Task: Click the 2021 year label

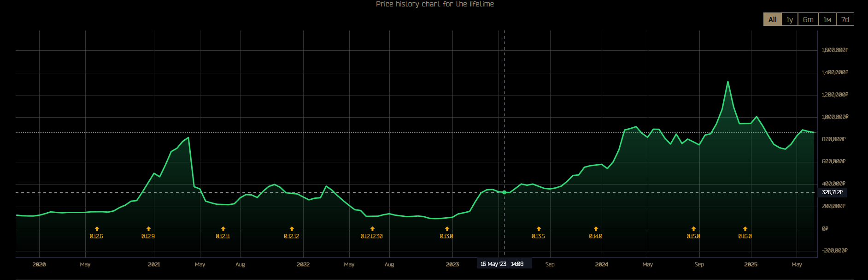Action: pyautogui.click(x=154, y=264)
